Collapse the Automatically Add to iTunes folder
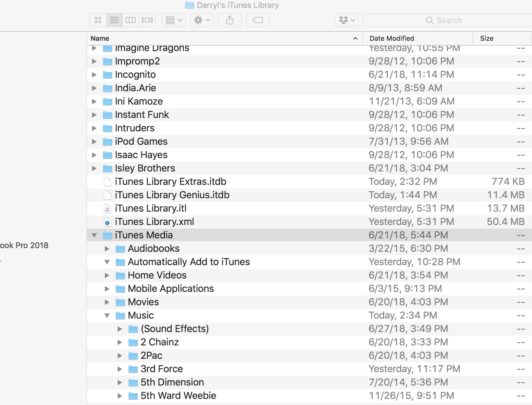532x405 pixels. (x=107, y=262)
